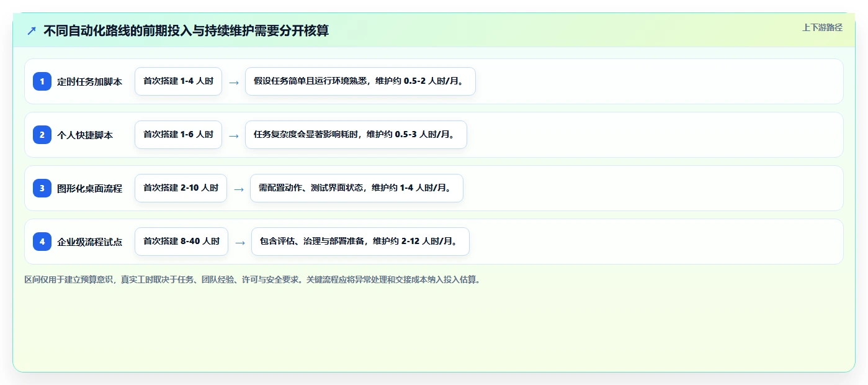Click the 图形化桌面流程 label
The height and width of the screenshot is (385, 868).
[x=89, y=189]
